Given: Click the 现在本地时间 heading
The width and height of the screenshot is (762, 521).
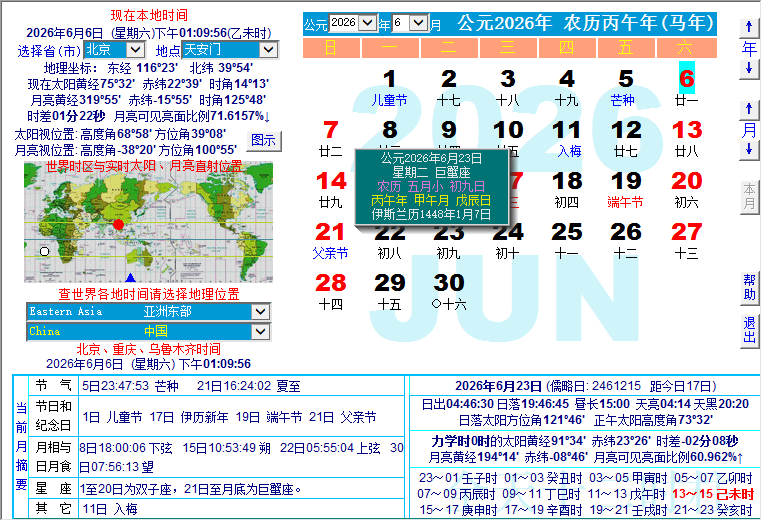Looking at the screenshot, I should [149, 16].
